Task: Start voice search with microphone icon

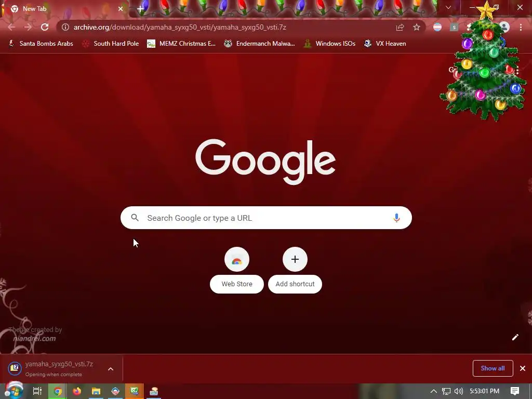Action: [396, 218]
